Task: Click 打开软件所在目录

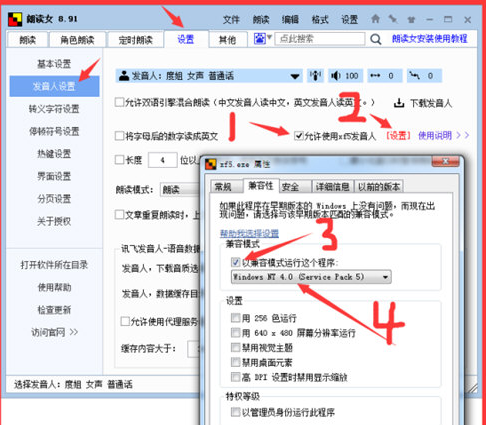Action: tap(54, 265)
